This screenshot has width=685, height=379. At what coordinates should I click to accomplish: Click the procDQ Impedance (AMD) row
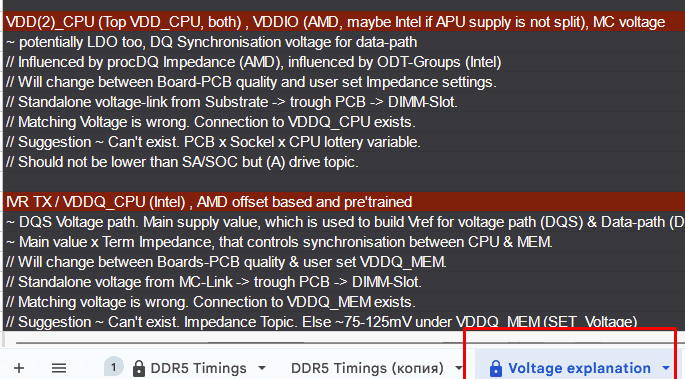[344, 62]
